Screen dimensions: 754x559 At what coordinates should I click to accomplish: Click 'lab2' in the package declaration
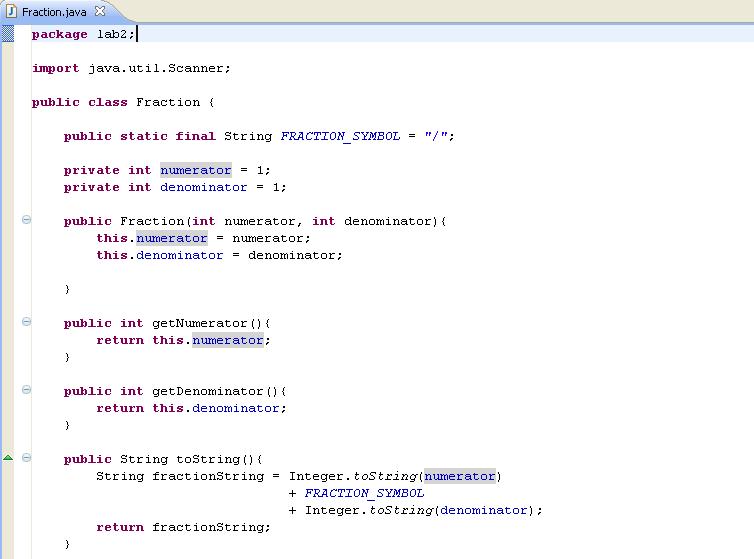pos(112,34)
